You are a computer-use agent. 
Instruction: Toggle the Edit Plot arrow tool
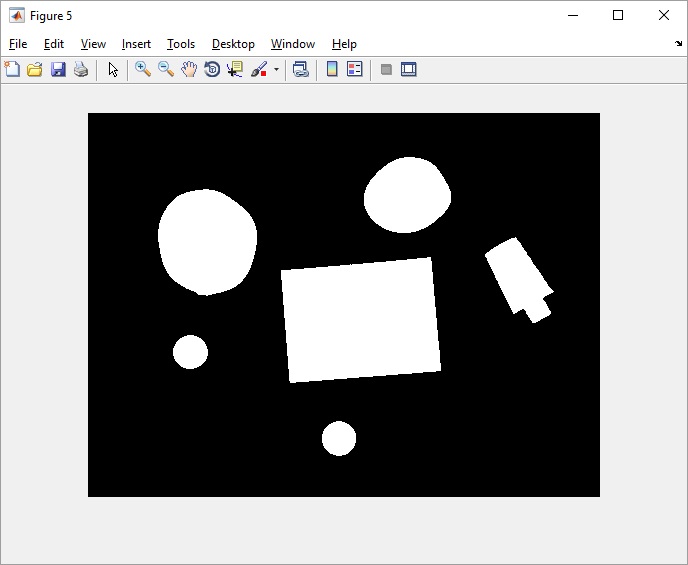[113, 70]
